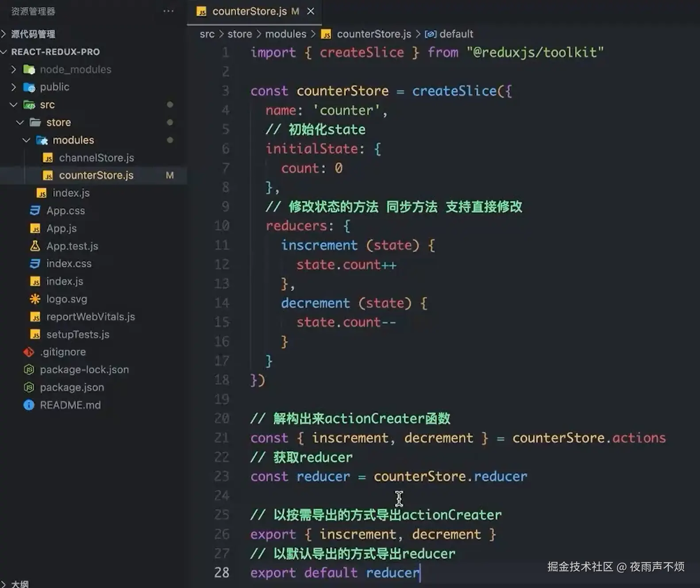Open package-lock.json from the file tree
700x588 pixels.
coord(85,369)
